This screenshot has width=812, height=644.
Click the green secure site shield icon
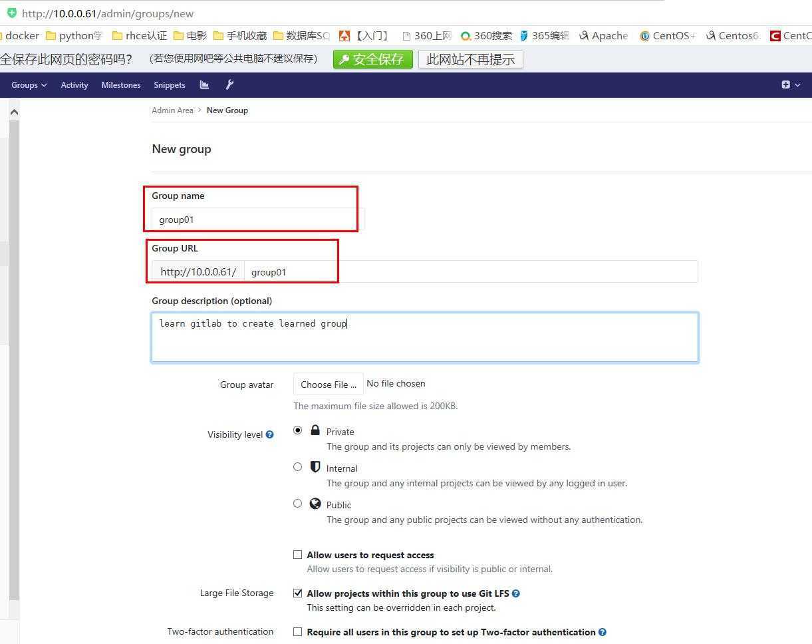coord(11,13)
